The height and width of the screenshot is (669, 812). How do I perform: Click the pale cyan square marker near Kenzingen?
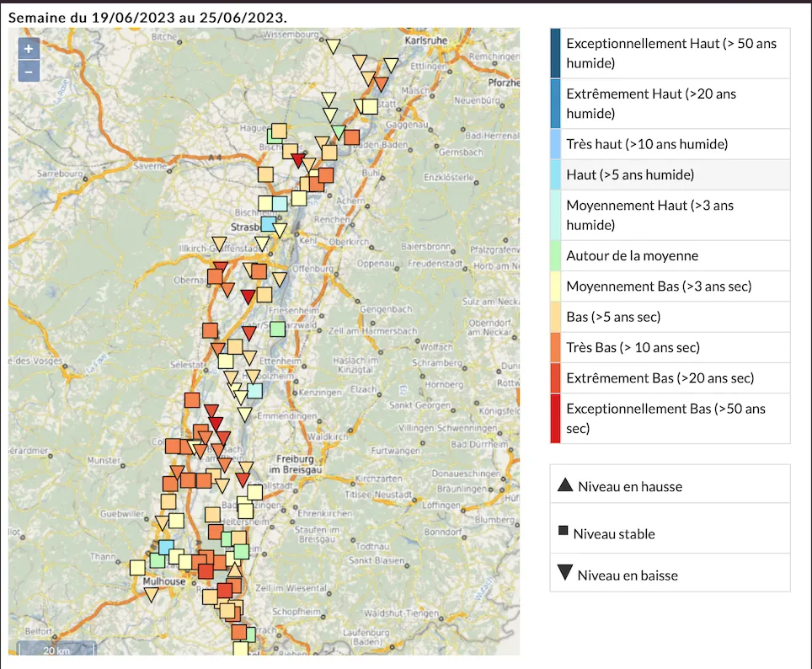(254, 391)
